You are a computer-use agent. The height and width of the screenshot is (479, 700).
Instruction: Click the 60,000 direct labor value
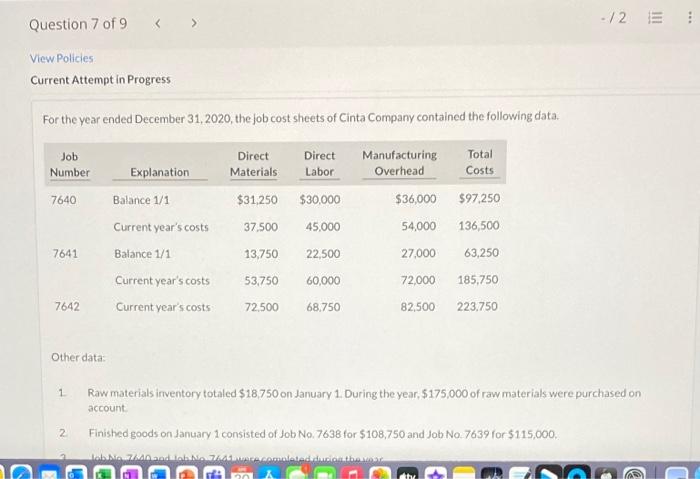click(323, 281)
